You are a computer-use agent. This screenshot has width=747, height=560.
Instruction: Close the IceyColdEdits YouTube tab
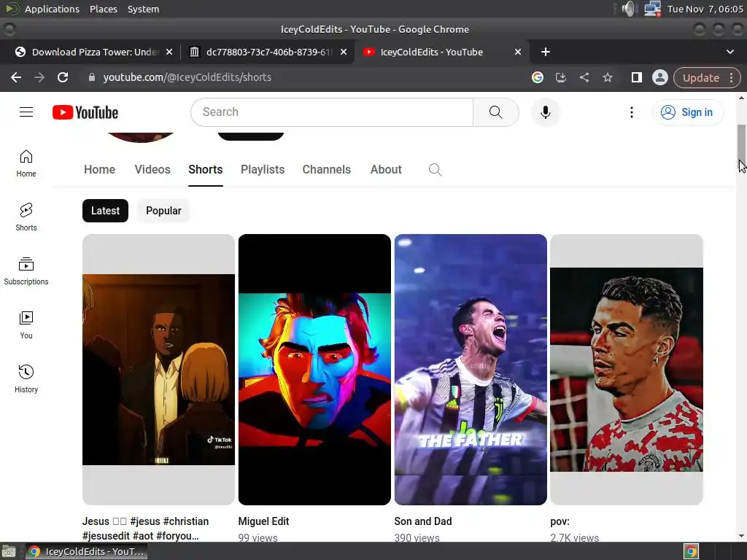518,52
